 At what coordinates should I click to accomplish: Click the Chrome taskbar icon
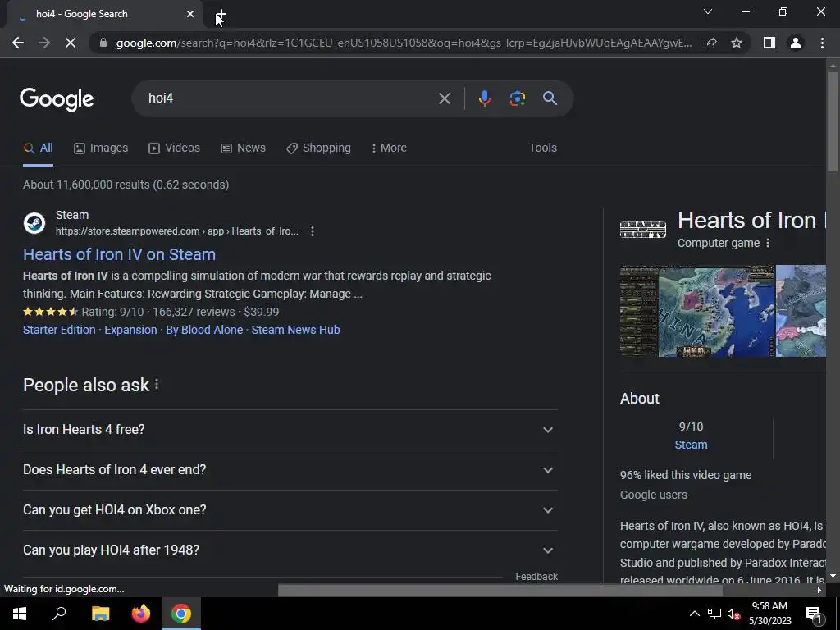(x=181, y=614)
